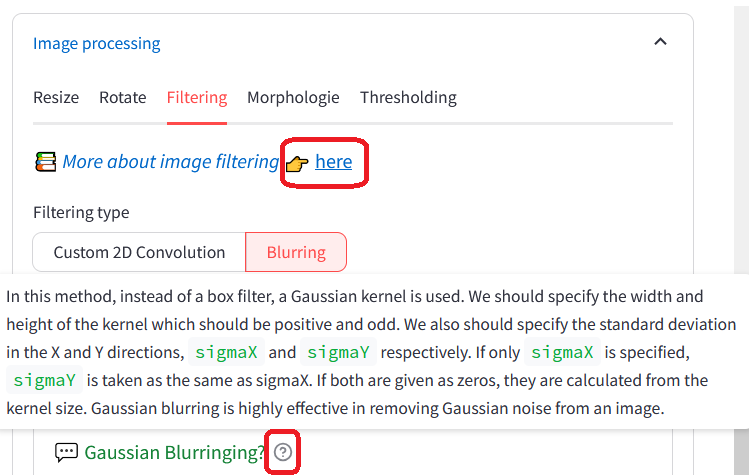Follow the 'here' link about image filtering
The width and height of the screenshot is (749, 475).
(333, 161)
